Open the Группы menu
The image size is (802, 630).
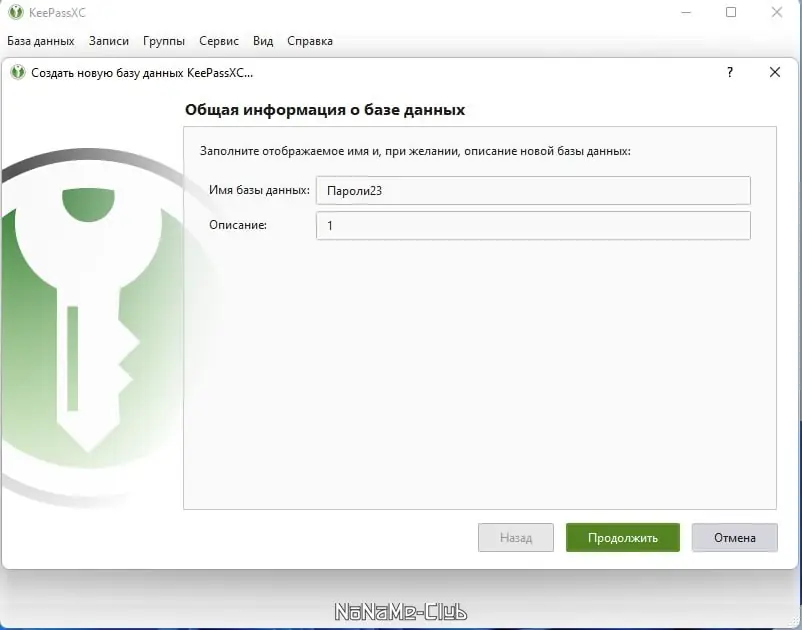click(x=164, y=41)
